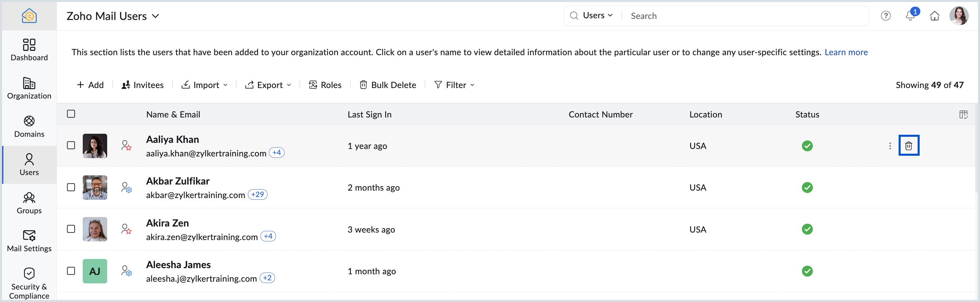Screen dimensions: 980x302
Task: Delete Aaliya Khan using trash icon
Action: coord(909,146)
